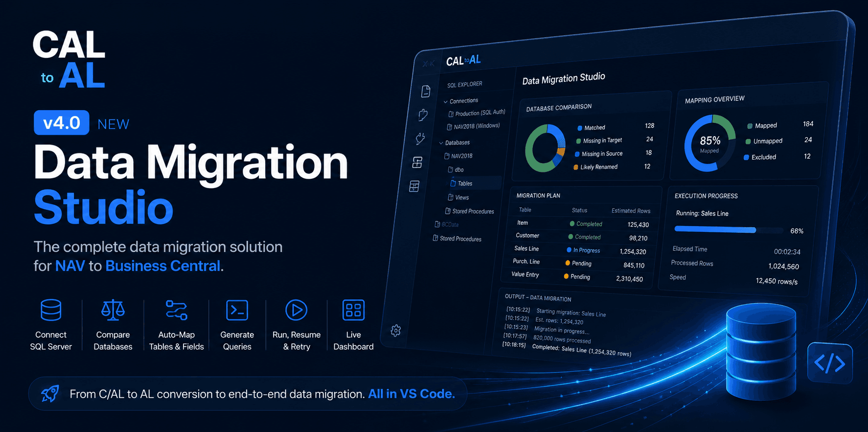
Task: Select the plug connection sidebar icon
Action: [420, 139]
